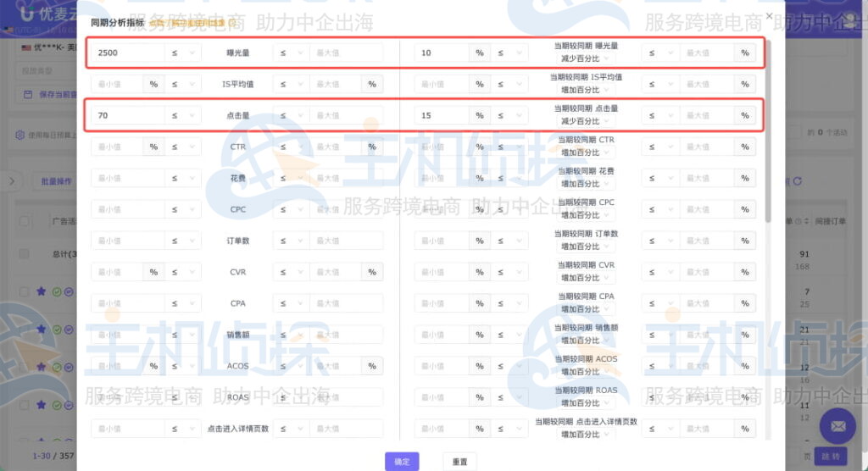868x471 pixels.
Task: Click the 投放类型 field in background page
Action: [x=46, y=71]
